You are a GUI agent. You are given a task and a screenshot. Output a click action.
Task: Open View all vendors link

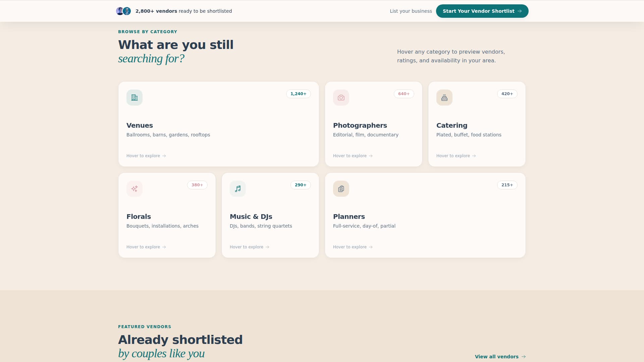tap(500, 357)
